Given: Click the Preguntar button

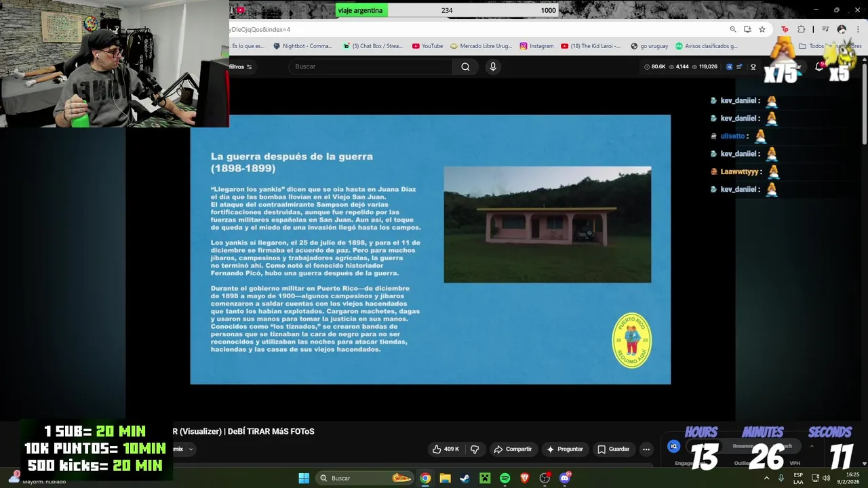Looking at the screenshot, I should (564, 449).
